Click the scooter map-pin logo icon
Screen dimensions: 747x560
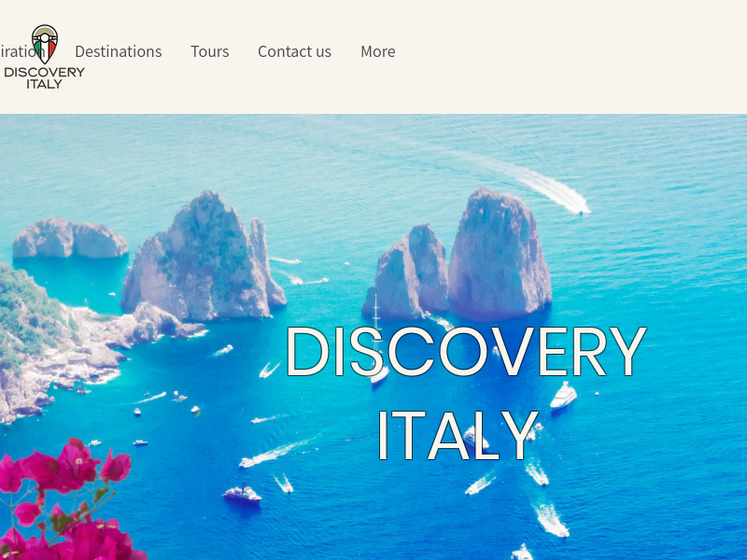45,44
